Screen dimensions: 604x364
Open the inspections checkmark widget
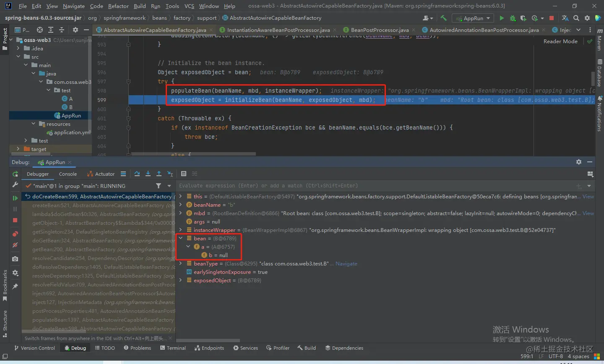590,41
